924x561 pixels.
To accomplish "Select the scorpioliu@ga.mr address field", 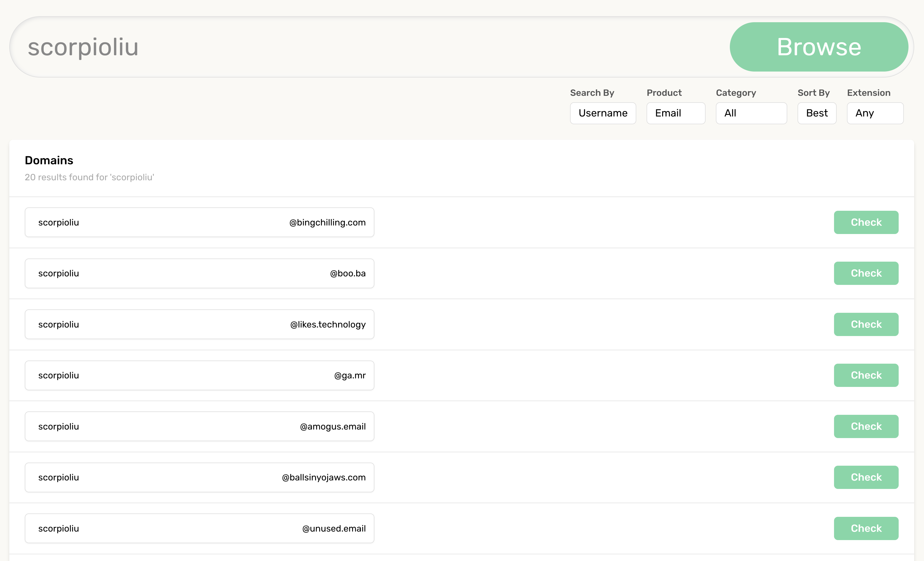I will [199, 375].
